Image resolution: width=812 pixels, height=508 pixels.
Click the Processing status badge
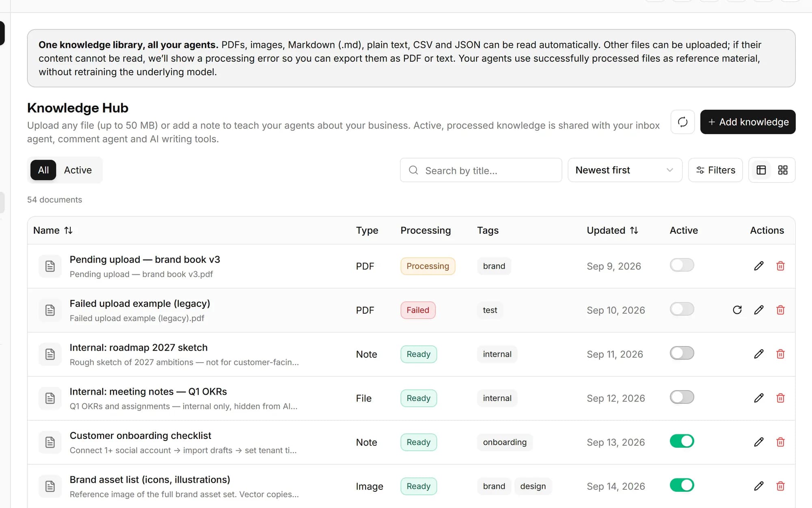428,266
